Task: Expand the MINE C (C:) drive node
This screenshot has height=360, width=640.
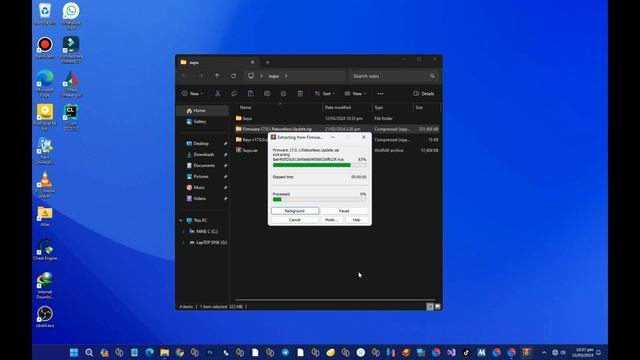Action: tap(183, 231)
